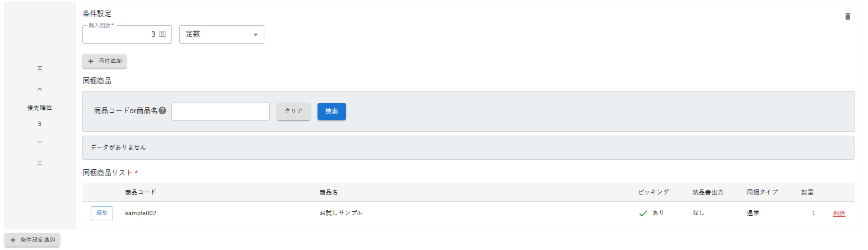Select the sample002 product code cell
This screenshot has width=868, height=250.
(140, 214)
